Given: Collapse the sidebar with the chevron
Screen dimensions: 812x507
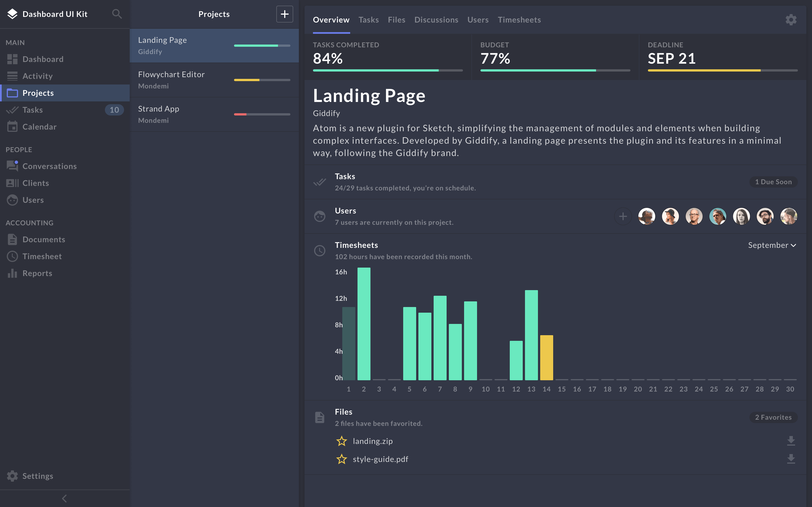Looking at the screenshot, I should (x=64, y=498).
